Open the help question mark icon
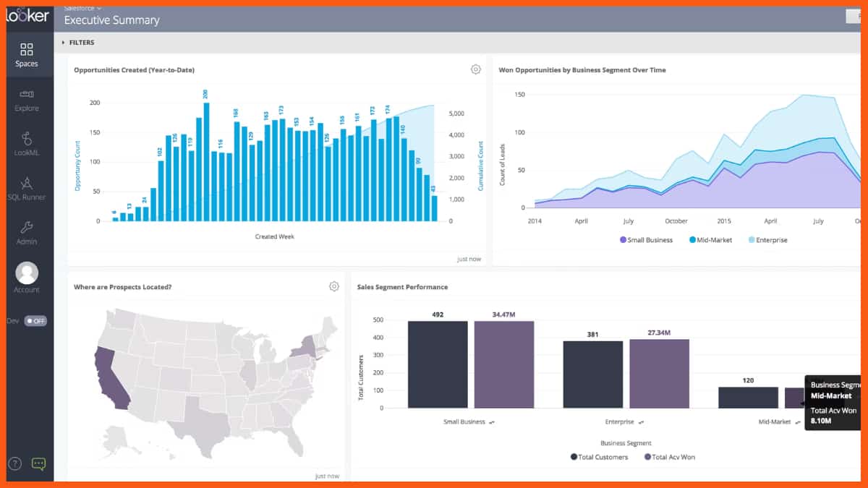The image size is (868, 488). coord(14,463)
